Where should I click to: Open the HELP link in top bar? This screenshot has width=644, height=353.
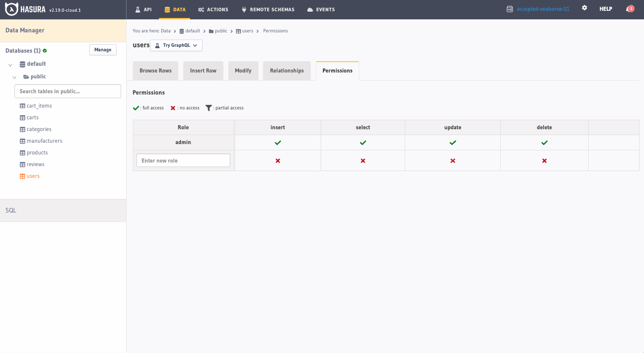[606, 8]
